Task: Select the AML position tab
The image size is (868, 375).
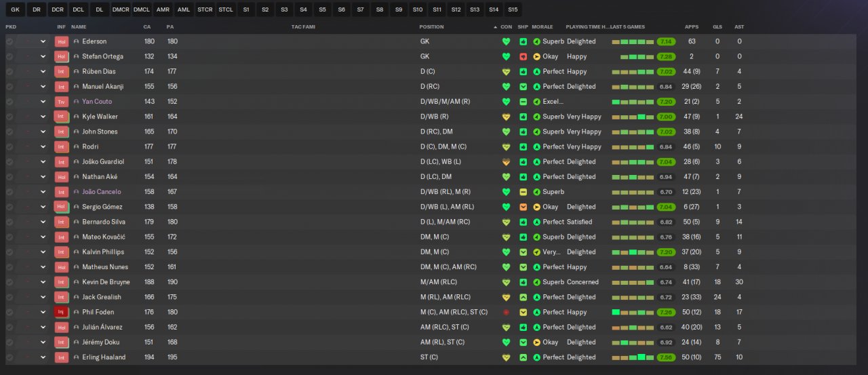Action: click(184, 9)
